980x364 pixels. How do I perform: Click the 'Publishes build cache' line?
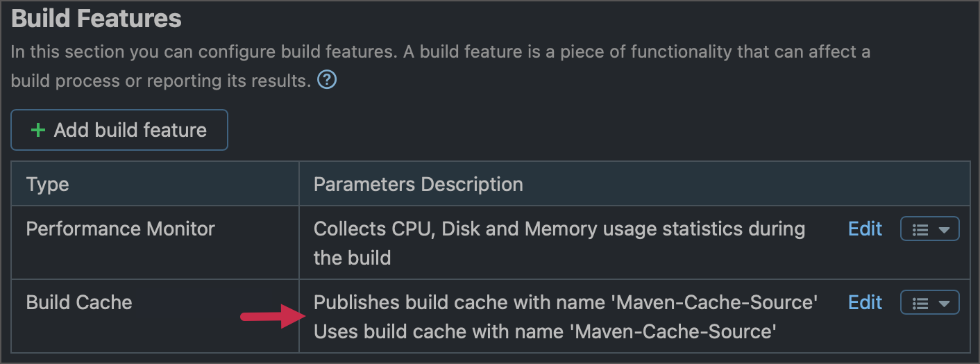(x=566, y=302)
